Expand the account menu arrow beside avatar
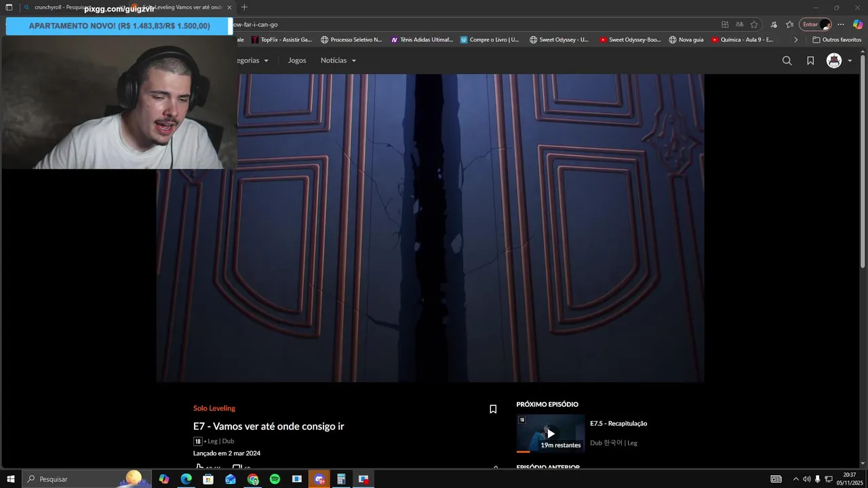 [x=850, y=61]
